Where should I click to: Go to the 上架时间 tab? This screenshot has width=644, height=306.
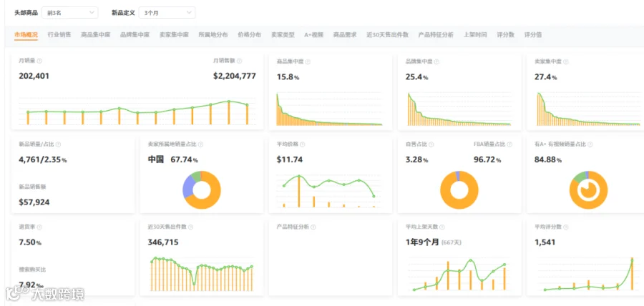tap(475, 35)
